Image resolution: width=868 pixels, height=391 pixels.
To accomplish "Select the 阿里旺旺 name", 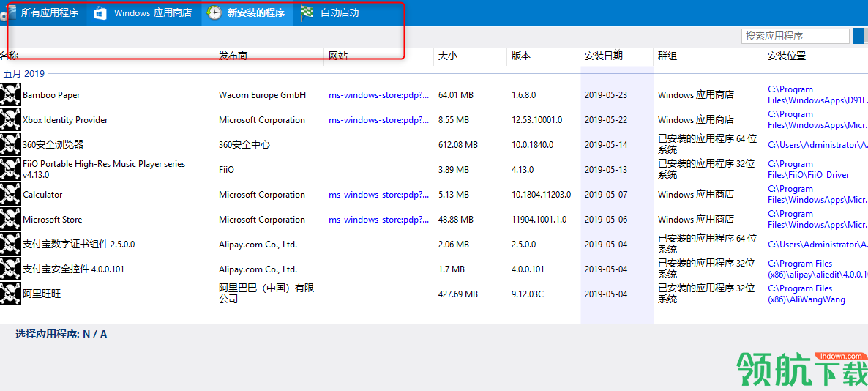I will [42, 294].
